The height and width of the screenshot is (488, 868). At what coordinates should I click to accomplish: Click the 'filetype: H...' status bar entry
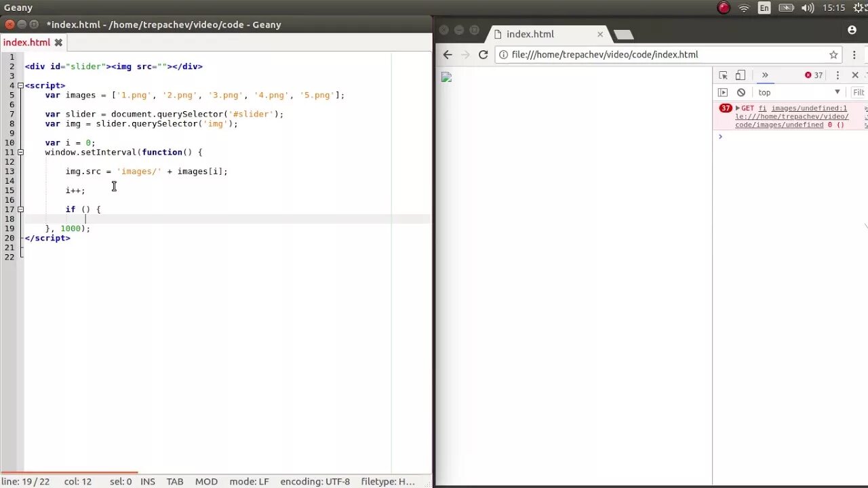(388, 481)
